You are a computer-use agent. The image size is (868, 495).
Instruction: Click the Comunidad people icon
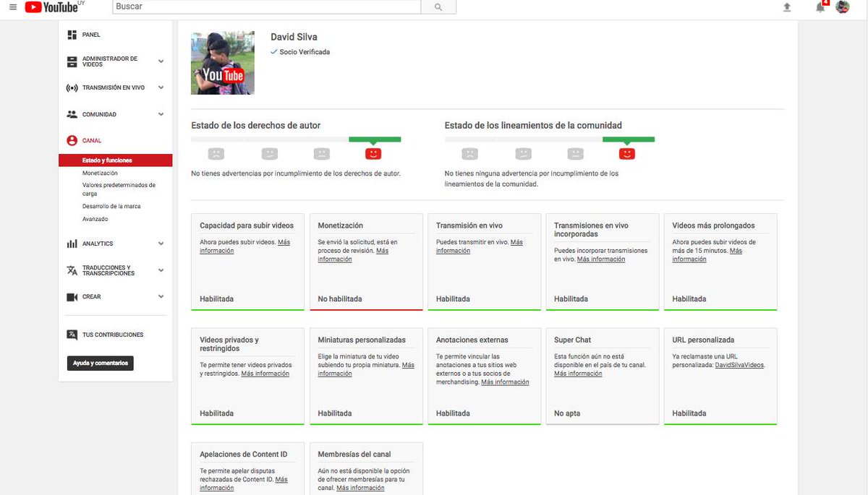coord(72,114)
